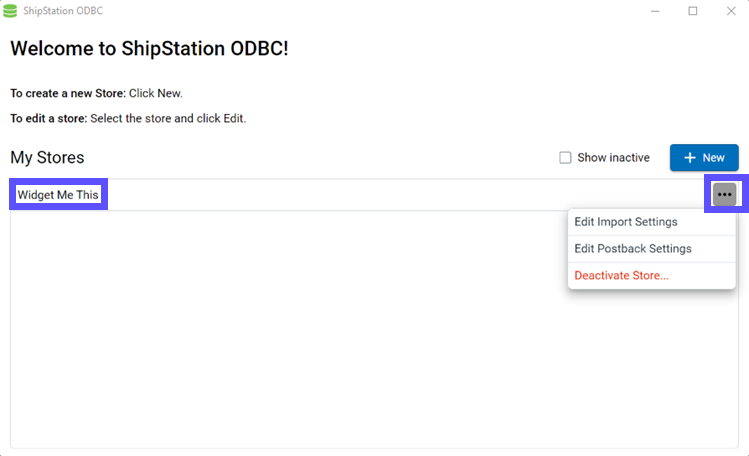
Task: Maximize the ShipStation ODBC window
Action: click(693, 11)
